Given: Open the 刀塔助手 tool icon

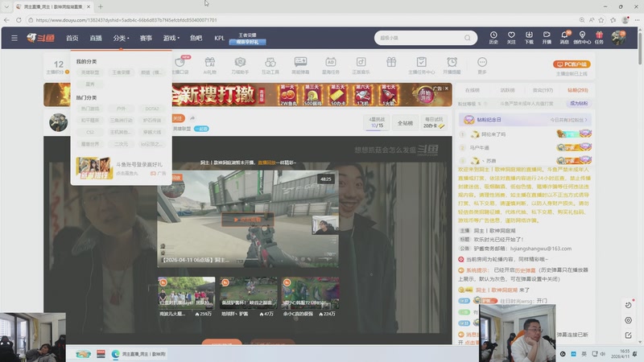Looking at the screenshot, I should pos(240,65).
